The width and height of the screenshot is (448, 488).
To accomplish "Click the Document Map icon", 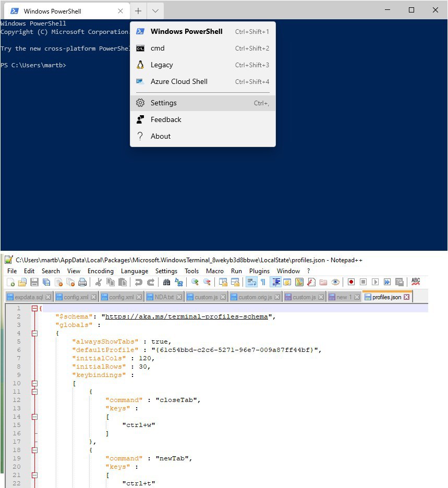I will pos(299,282).
